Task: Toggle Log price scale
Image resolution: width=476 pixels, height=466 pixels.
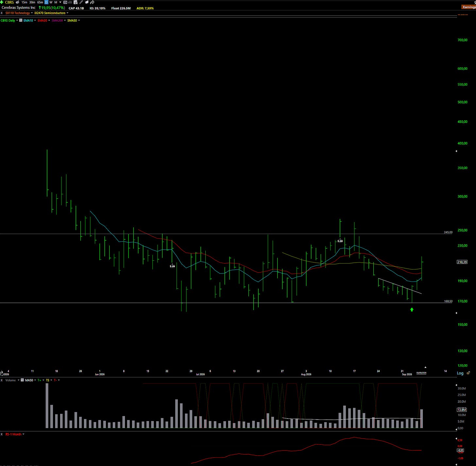Action: (460, 373)
